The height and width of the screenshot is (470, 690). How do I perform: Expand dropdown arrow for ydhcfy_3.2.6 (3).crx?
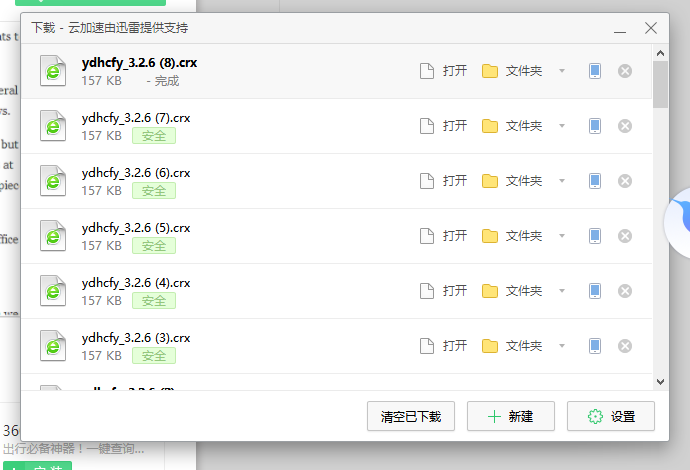[562, 346]
